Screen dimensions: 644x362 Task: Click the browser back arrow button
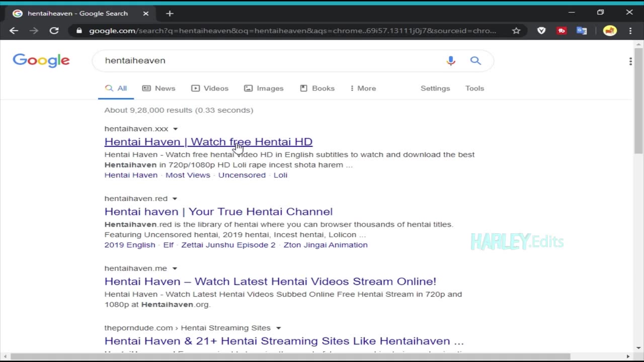pyautogui.click(x=14, y=31)
